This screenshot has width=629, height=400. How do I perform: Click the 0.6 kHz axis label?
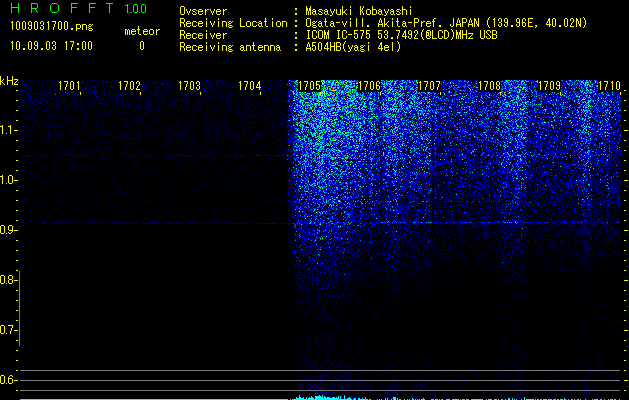point(7,380)
